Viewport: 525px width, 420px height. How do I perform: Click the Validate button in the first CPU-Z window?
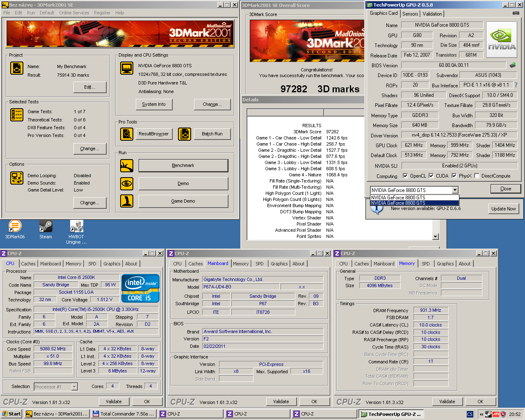(x=114, y=402)
